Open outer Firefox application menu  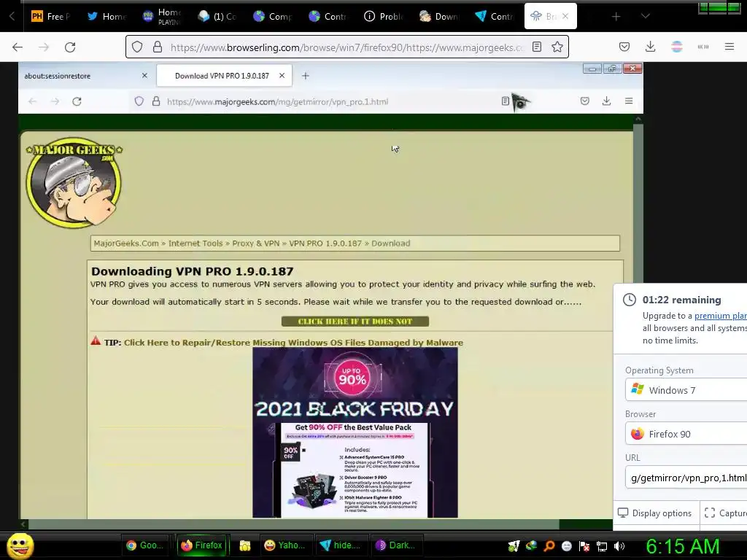(729, 47)
